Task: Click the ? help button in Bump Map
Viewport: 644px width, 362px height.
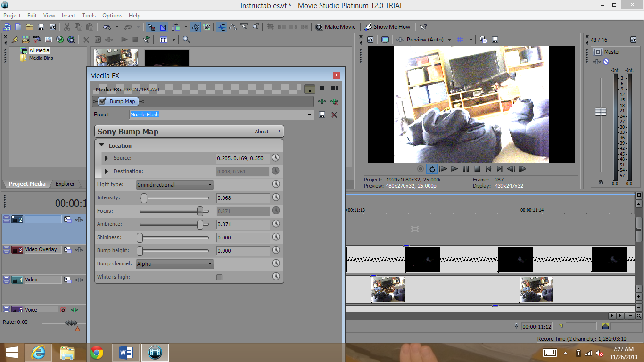Action: tap(279, 132)
